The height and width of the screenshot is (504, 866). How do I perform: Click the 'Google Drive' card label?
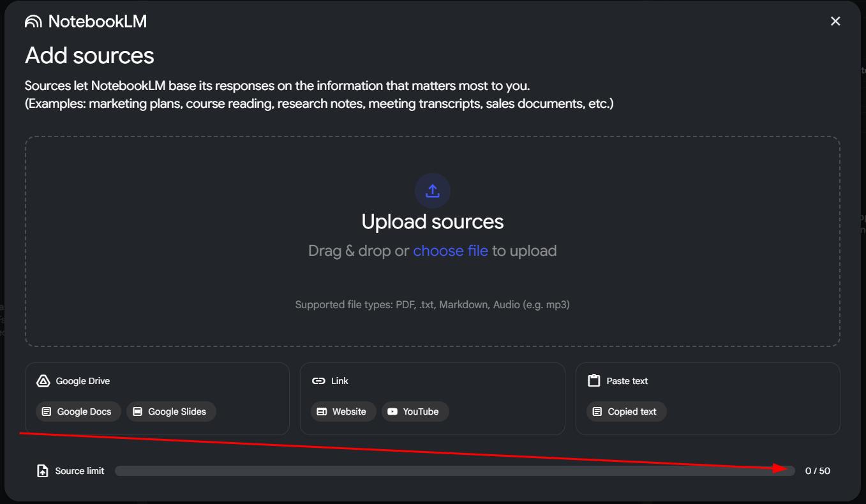pos(83,381)
